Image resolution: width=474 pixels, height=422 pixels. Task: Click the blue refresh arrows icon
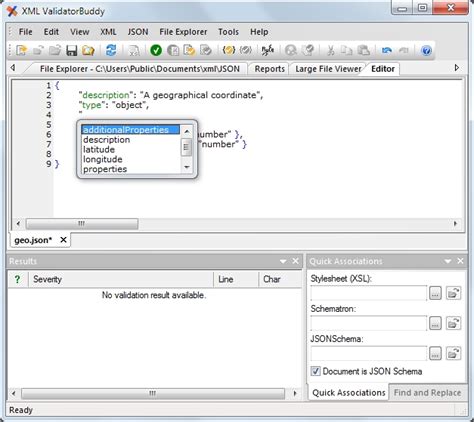[111, 50]
